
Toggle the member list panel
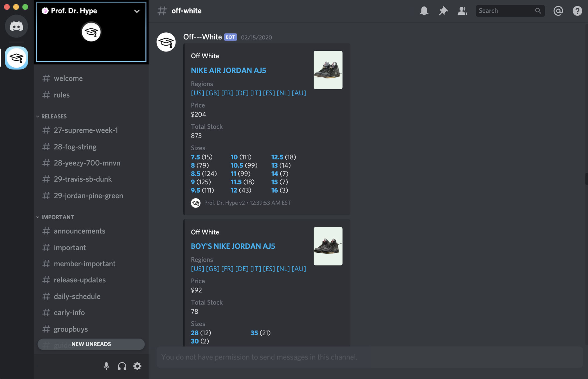pos(462,11)
